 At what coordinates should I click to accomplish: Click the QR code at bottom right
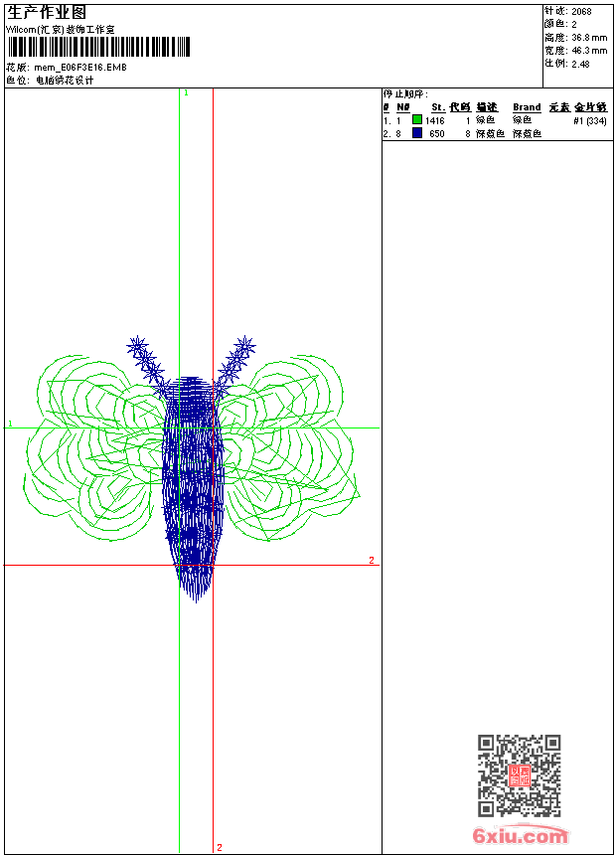point(520,775)
